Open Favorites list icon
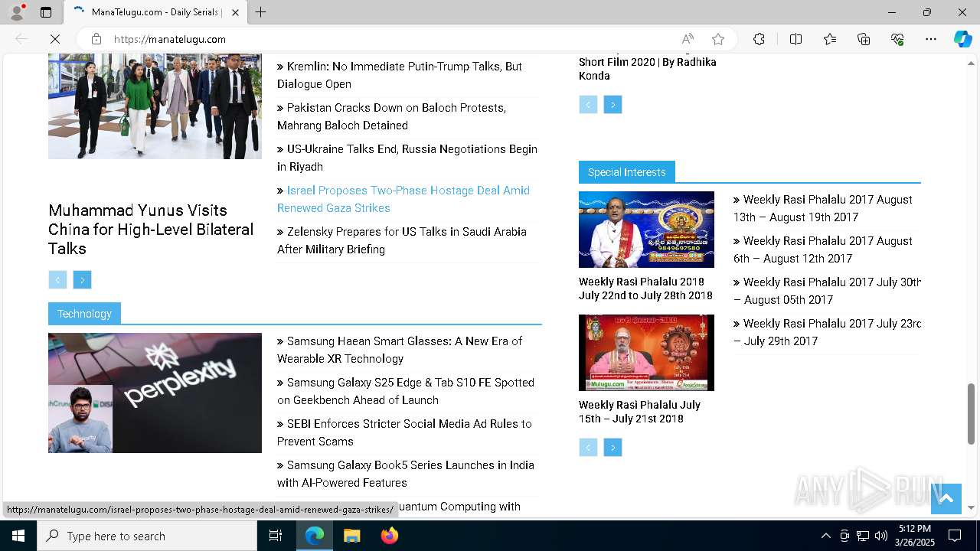980x551 pixels. click(x=830, y=39)
